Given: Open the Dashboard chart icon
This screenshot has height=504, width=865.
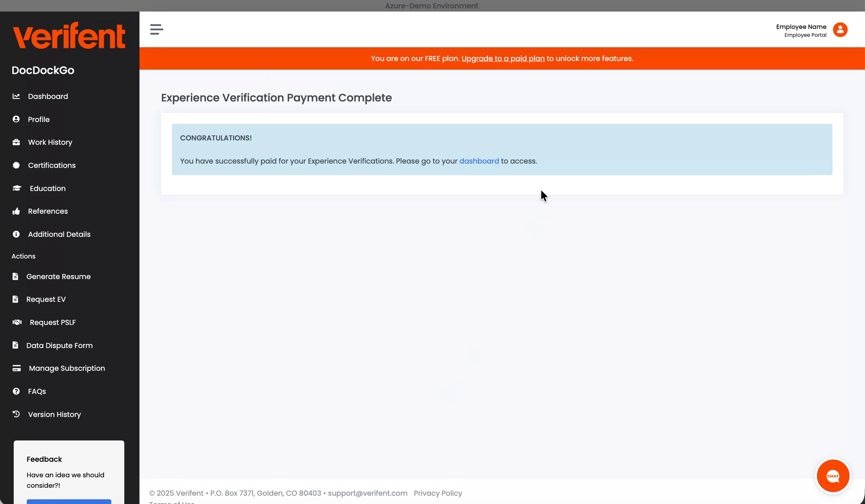Looking at the screenshot, I should (17, 96).
